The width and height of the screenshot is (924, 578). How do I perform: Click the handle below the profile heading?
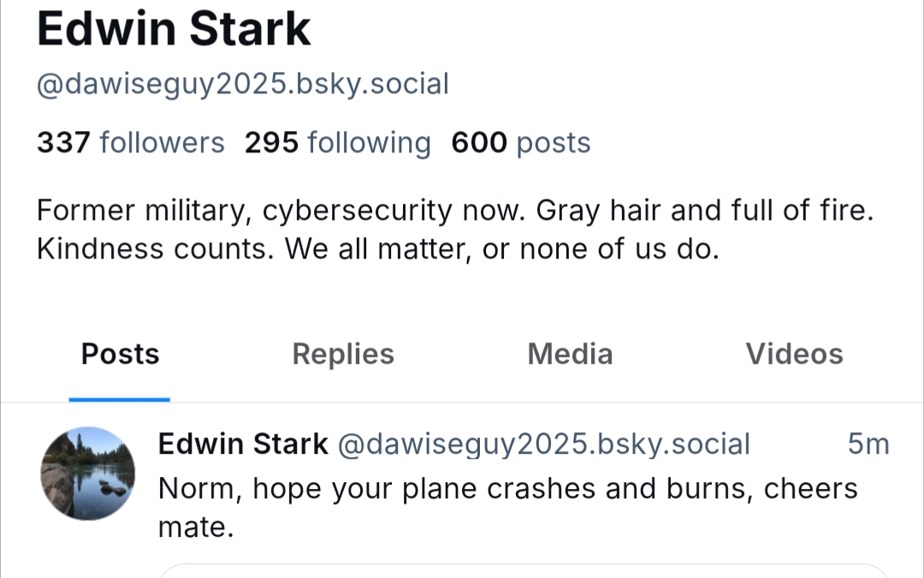click(242, 84)
